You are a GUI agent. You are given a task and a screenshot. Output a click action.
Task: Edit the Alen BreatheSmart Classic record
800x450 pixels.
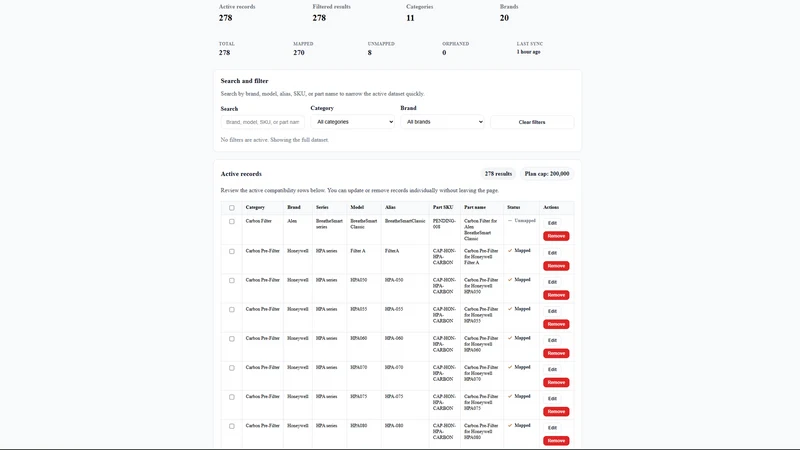coord(552,223)
